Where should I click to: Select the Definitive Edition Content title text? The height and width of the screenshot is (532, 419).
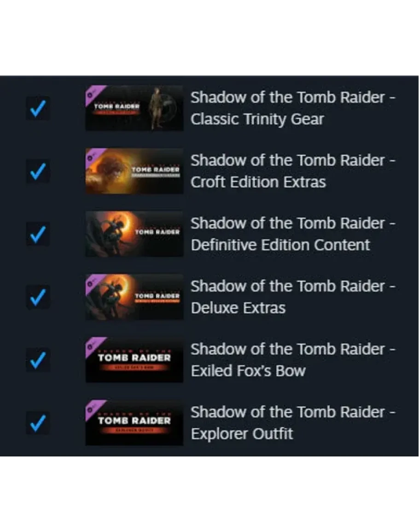point(293,234)
